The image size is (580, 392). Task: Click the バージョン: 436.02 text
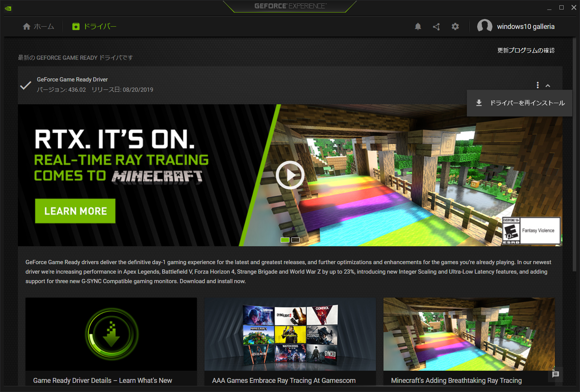click(61, 90)
